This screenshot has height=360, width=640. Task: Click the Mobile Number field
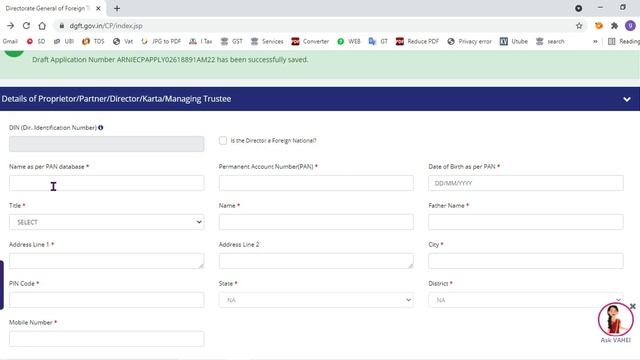[x=107, y=339]
